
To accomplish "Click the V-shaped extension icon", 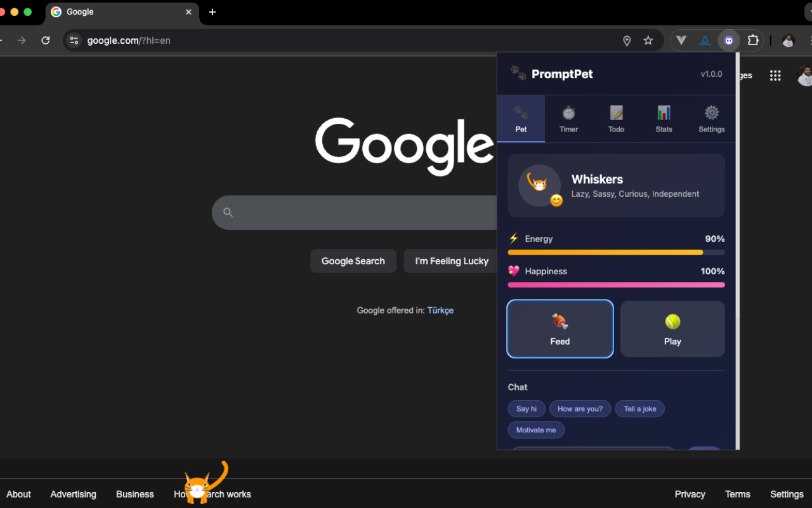I will (x=681, y=40).
